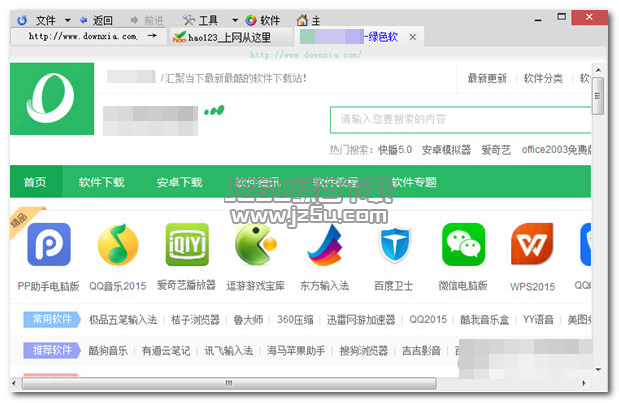
Task: Open the 爱奇艺播放器 text link
Action: 186,285
